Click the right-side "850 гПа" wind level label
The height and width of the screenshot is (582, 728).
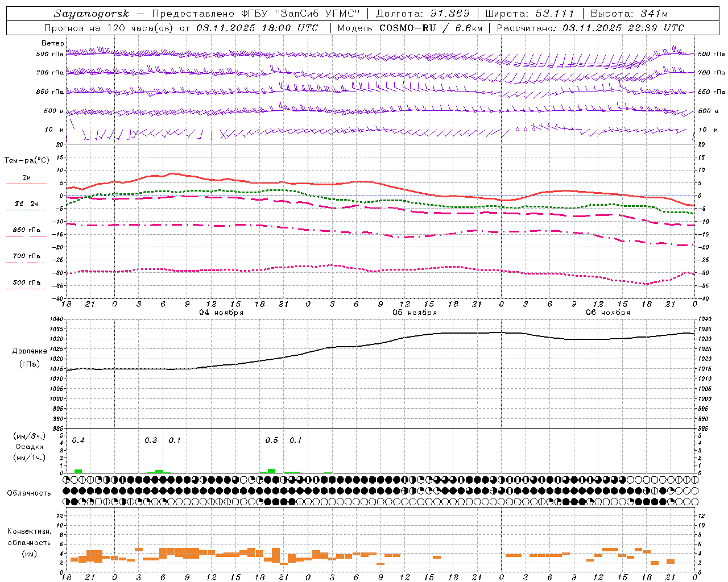[x=712, y=92]
